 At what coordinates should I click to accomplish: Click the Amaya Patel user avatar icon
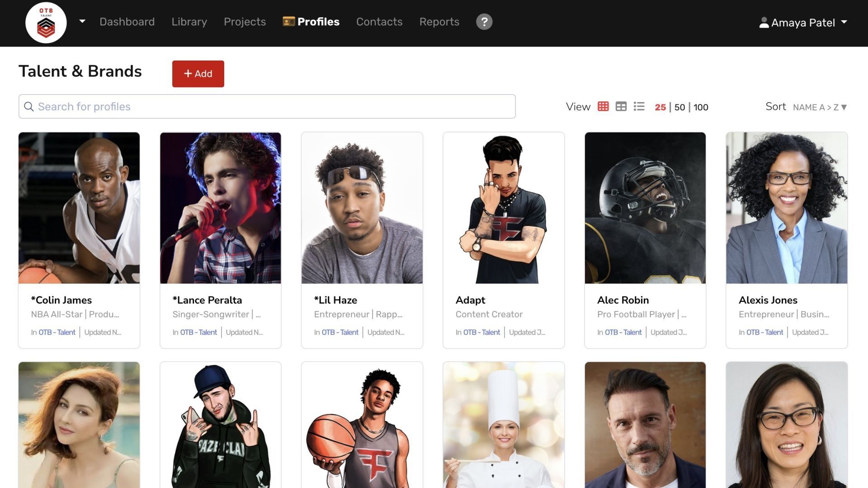click(x=764, y=23)
